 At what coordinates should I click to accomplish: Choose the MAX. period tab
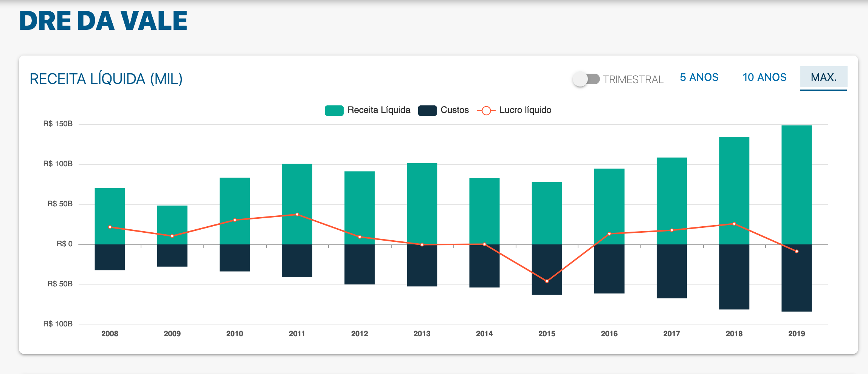(x=824, y=77)
